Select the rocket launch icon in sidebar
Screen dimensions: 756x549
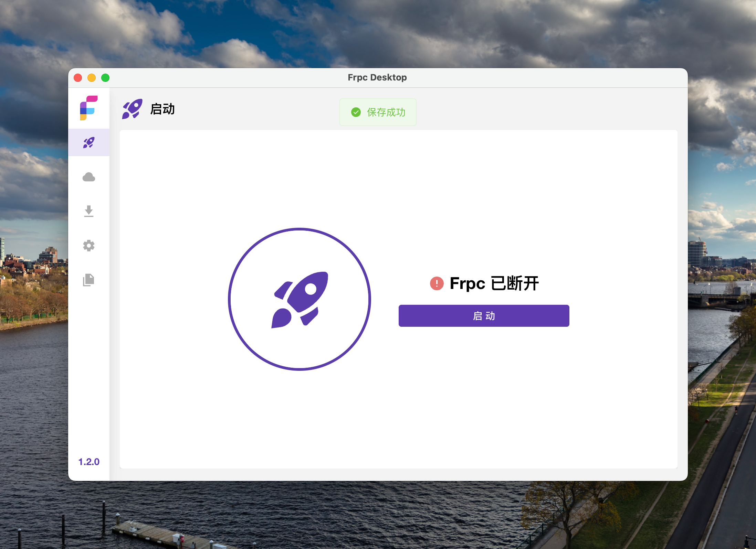coord(89,142)
